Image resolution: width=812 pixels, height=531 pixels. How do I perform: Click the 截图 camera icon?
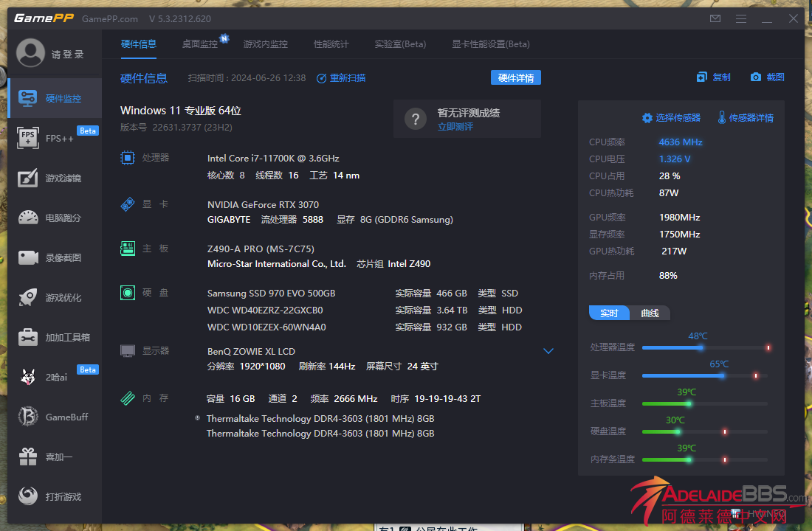click(x=767, y=77)
